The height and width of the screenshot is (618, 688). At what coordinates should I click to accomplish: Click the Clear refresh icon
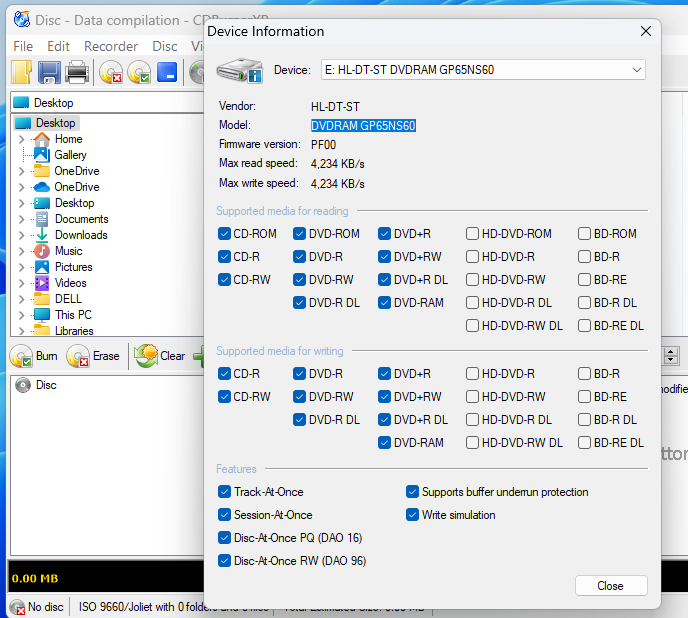(146, 356)
